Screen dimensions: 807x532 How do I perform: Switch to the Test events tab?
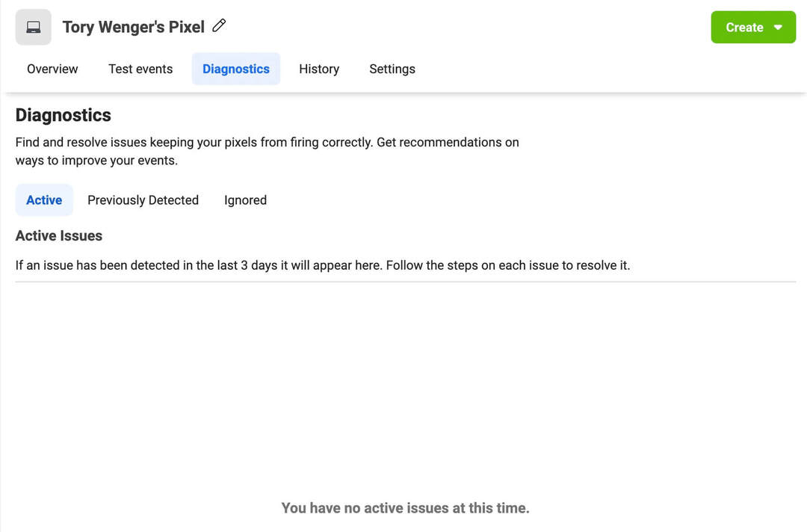coord(140,69)
